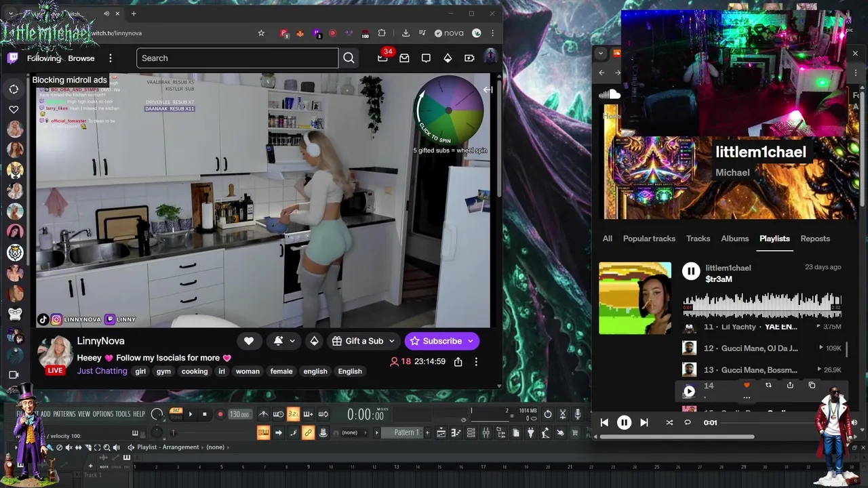Toggle FL Studio link/chain button

tap(308, 432)
